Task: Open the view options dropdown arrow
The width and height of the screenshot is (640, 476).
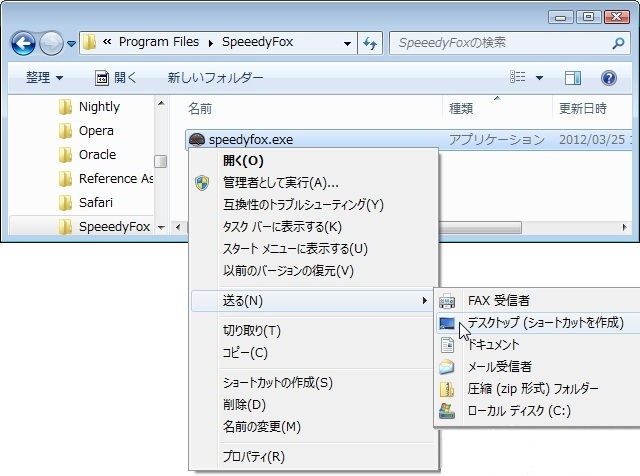Action: [539, 77]
